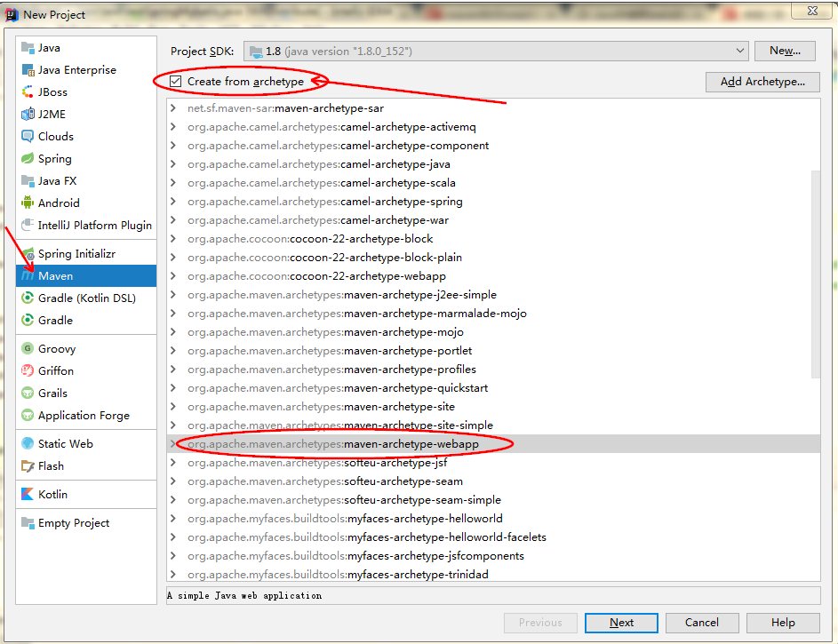Expand maven-archetype-j2ee-simple chevron
This screenshot has width=838, height=644.
click(173, 294)
